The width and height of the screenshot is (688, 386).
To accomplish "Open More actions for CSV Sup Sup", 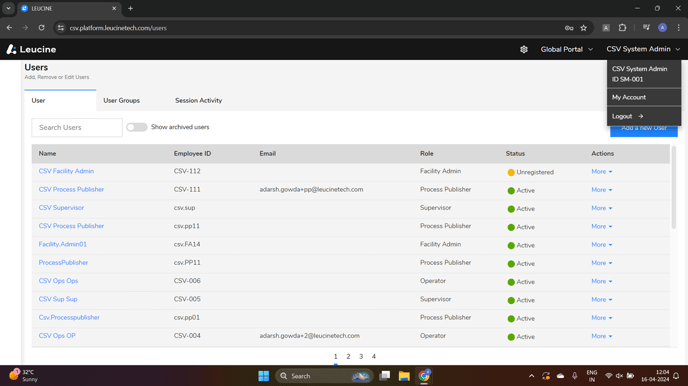I will coord(602,300).
